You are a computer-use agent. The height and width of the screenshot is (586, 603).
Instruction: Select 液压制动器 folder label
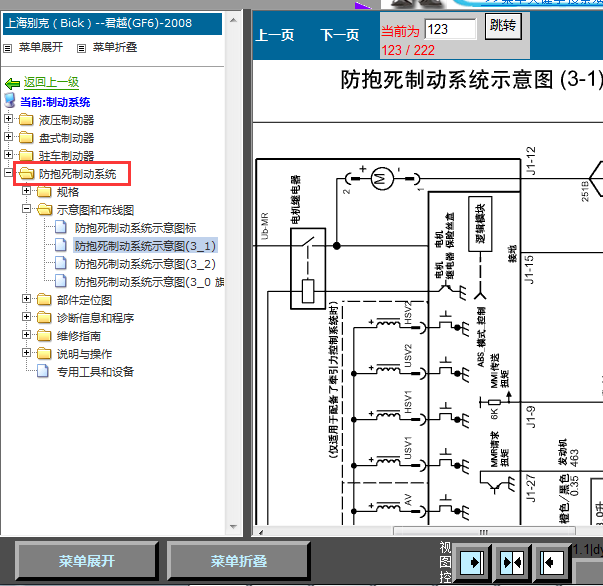(x=67, y=120)
